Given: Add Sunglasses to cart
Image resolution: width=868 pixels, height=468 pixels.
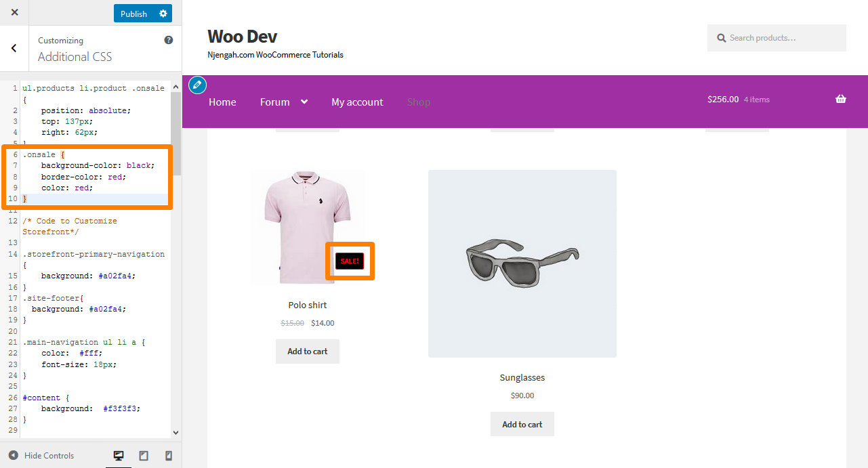Looking at the screenshot, I should click(522, 424).
